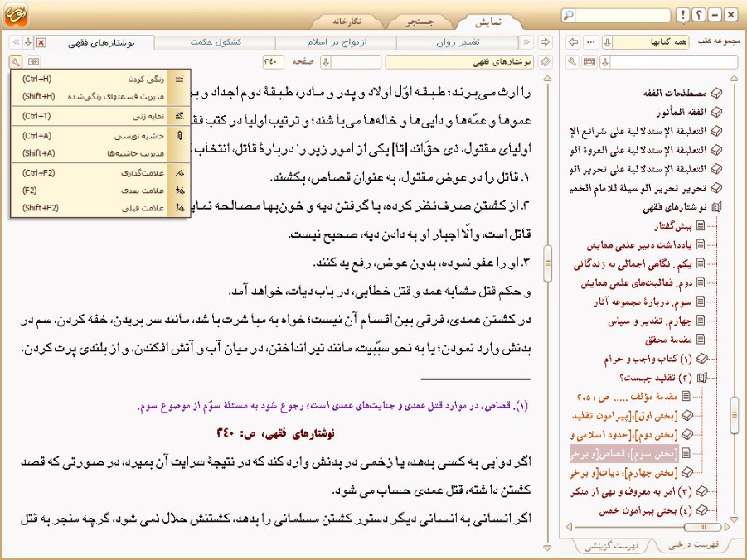Open the کشکول حکمت document tab
Screen dimensions: 747x560
tap(216, 42)
